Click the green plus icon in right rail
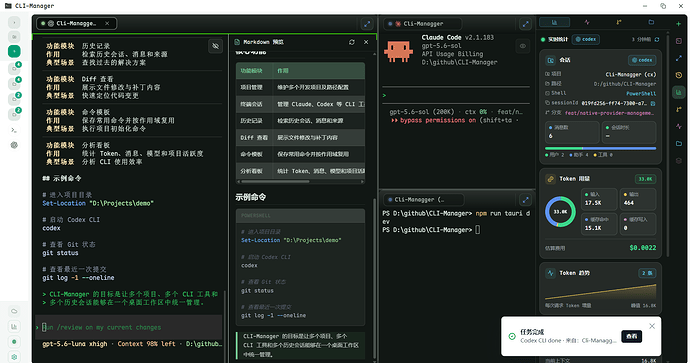 [x=679, y=24]
